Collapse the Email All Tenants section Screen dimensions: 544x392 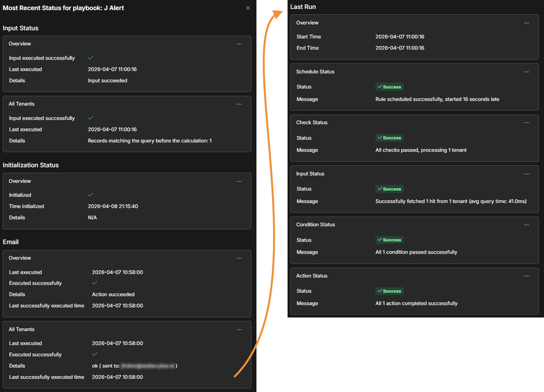point(239,330)
